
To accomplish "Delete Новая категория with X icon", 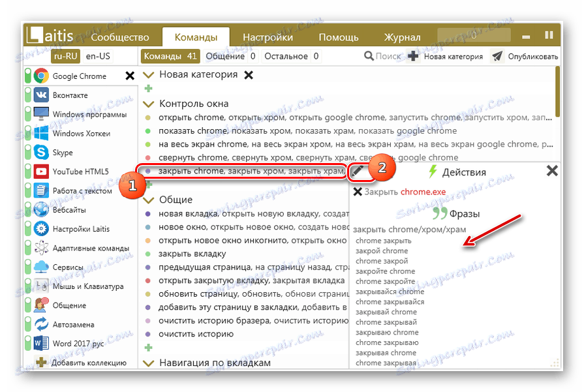I will click(249, 75).
